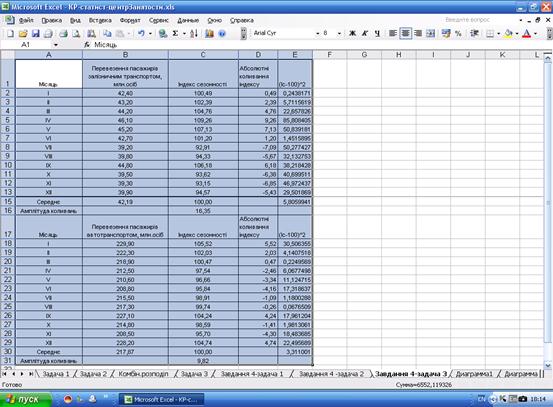Expand the Arial Cyr font dropdown

click(317, 34)
